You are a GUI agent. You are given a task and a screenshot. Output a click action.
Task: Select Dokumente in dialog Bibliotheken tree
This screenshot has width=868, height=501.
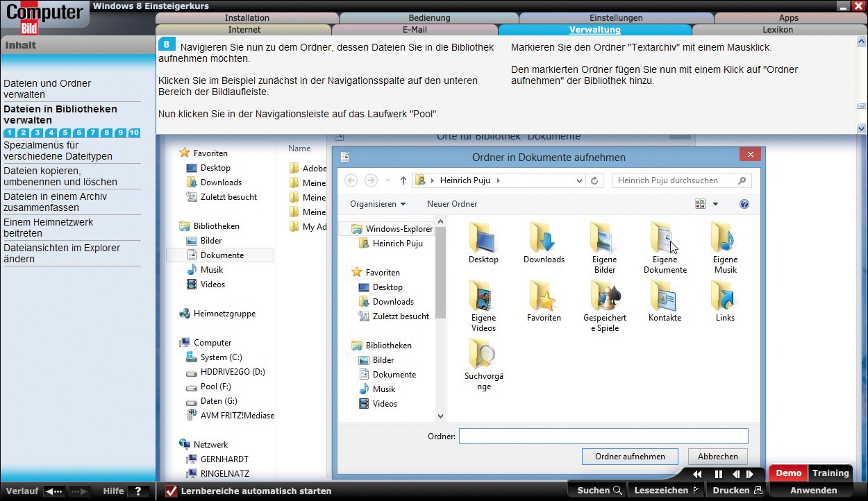point(387,375)
